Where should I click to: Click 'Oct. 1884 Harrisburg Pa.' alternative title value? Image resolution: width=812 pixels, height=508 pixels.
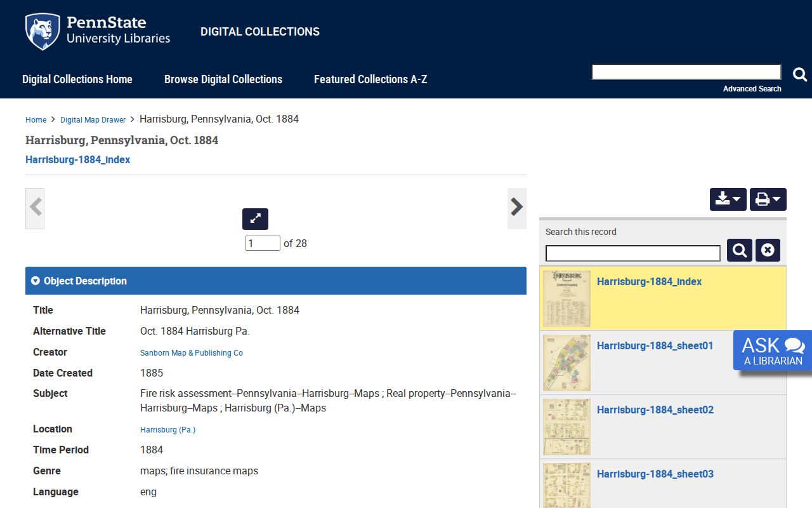(x=195, y=331)
